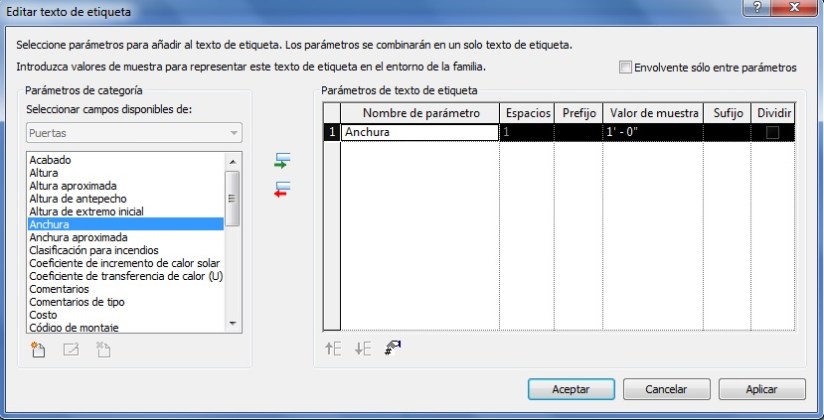Image resolution: width=824 pixels, height=420 pixels.
Task: Click the parameter list scrollbar up arrow
Action: click(x=233, y=160)
